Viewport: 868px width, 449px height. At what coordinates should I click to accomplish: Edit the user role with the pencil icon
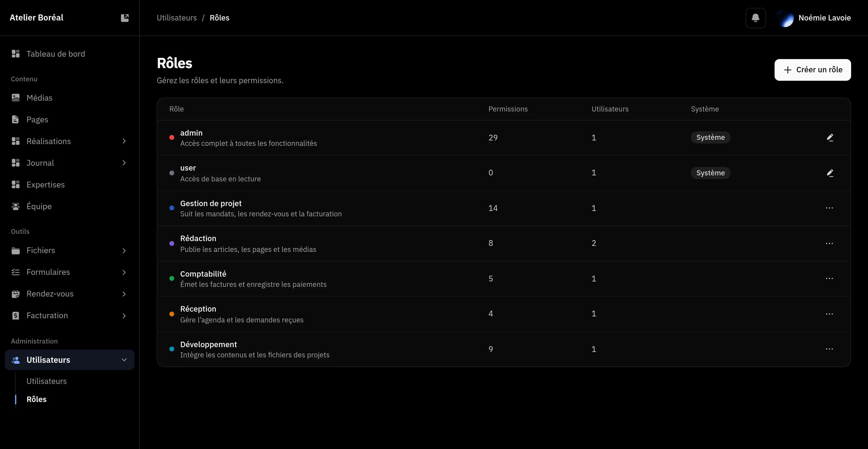(830, 173)
